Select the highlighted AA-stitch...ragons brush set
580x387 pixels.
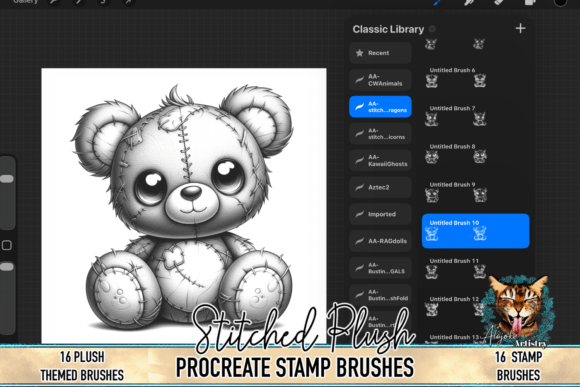click(x=380, y=107)
